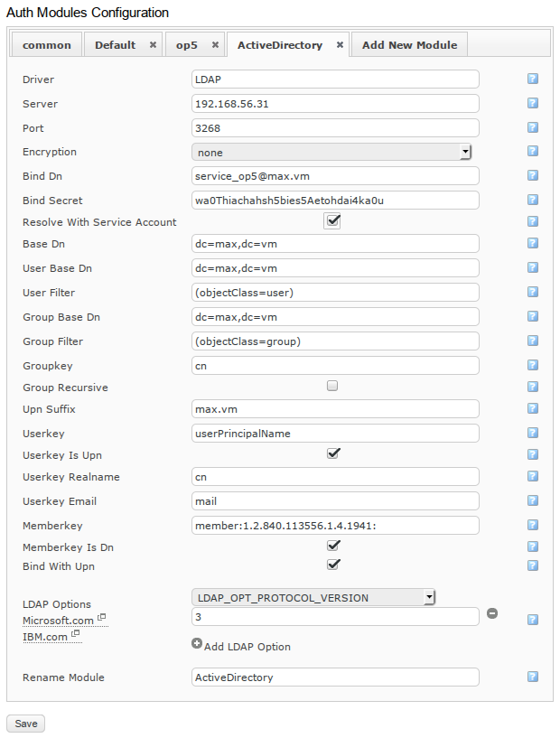
Task: Close the Default module tab
Action: click(153, 45)
